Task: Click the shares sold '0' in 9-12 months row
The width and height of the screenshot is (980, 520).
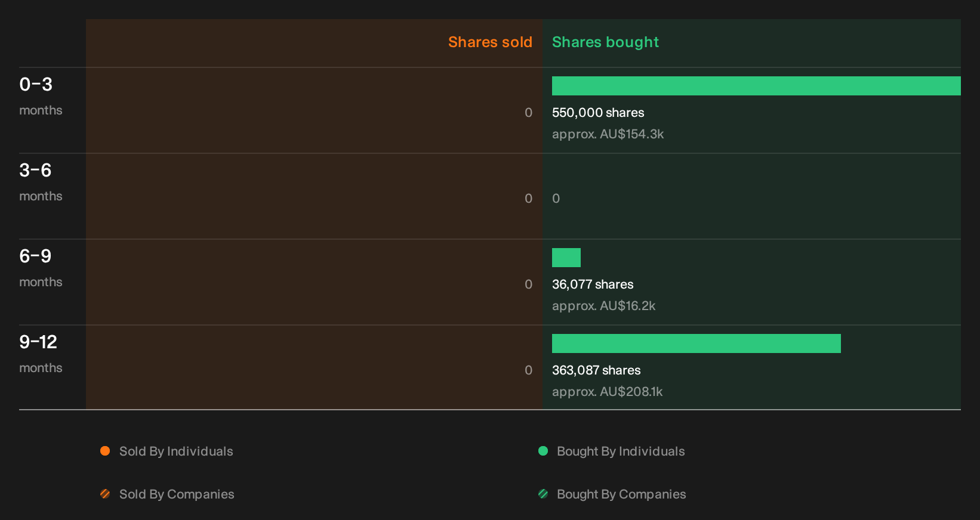Action: coord(528,370)
